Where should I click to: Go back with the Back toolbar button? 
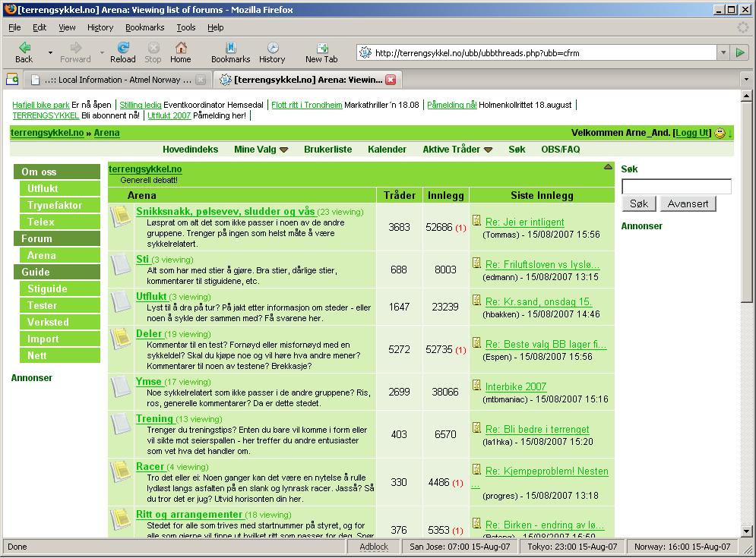pos(24,52)
